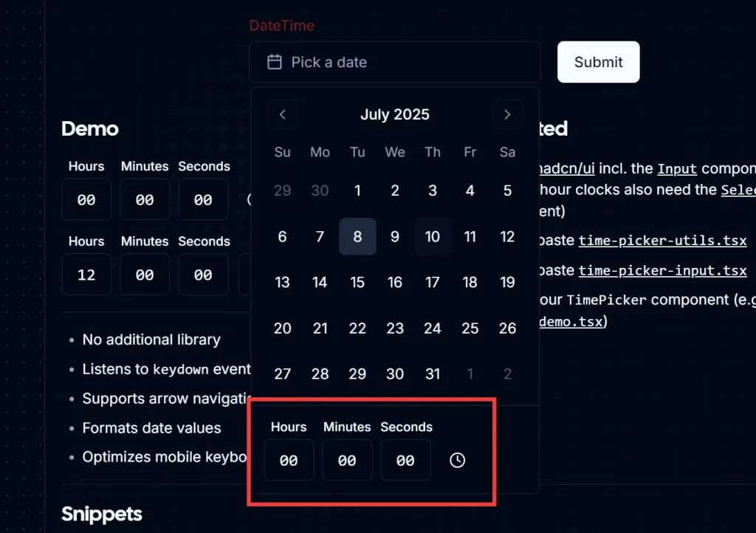Open the time-picker-utils.tsx link
756x533 pixels.
tap(662, 240)
